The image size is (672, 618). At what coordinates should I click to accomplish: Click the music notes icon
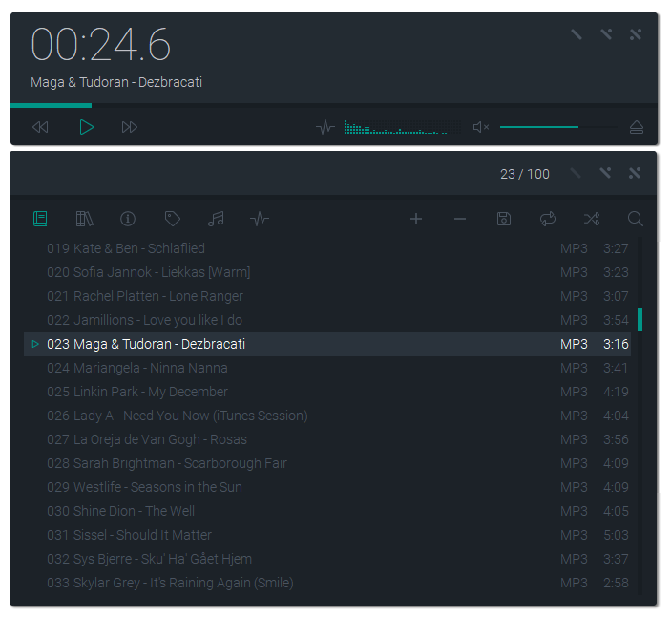click(216, 219)
